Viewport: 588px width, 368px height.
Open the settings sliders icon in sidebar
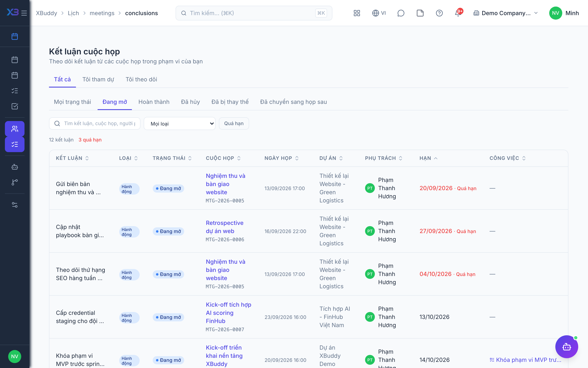point(14,205)
